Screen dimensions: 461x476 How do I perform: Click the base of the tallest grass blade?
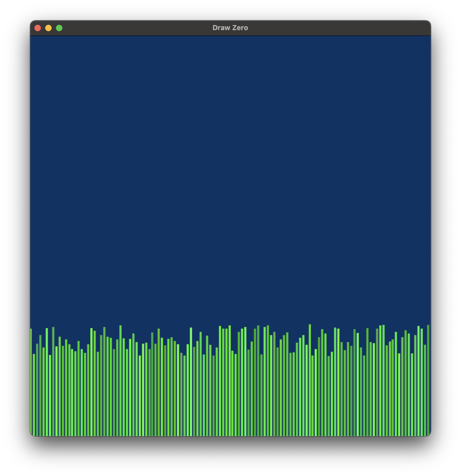[x=310, y=434]
